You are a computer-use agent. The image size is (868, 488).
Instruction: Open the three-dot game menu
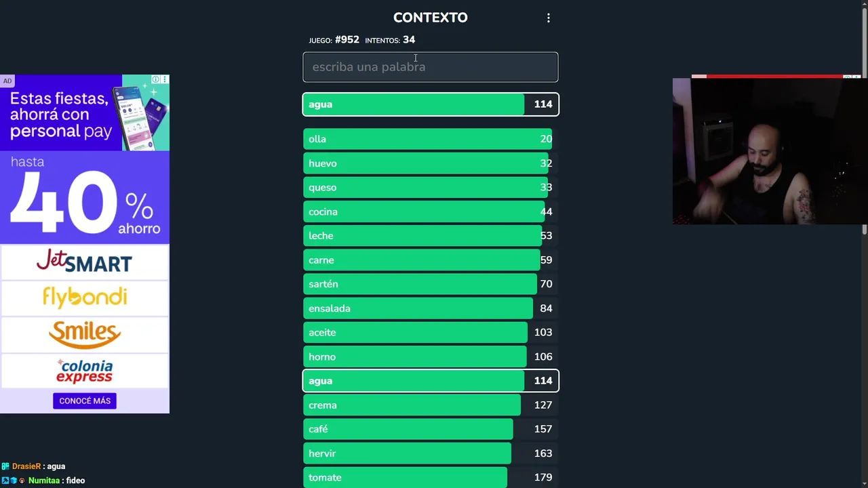[549, 18]
